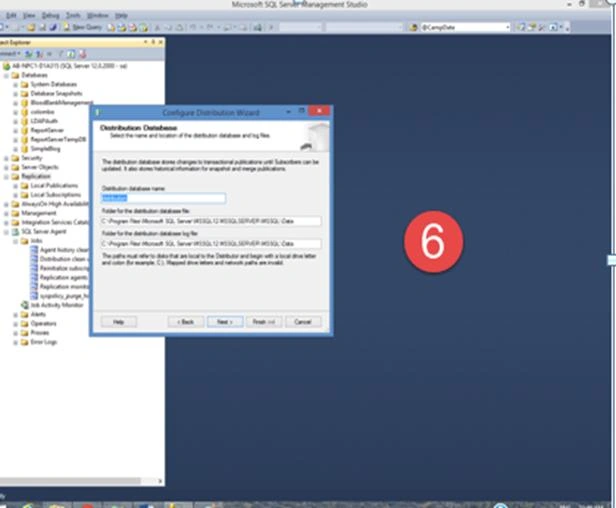Select the Proxies folder
This screenshot has width=616, height=508.
tap(40, 333)
